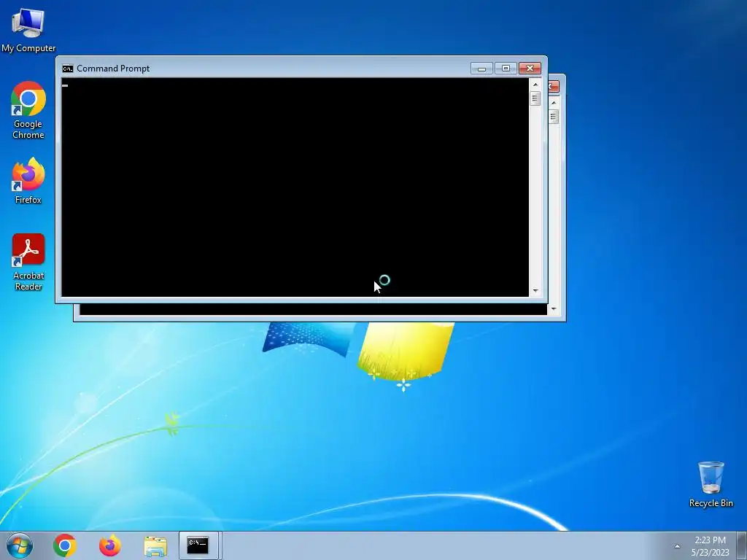Click the background window scrollbar thumb
Screen dimensions: 747x560
pos(554,117)
